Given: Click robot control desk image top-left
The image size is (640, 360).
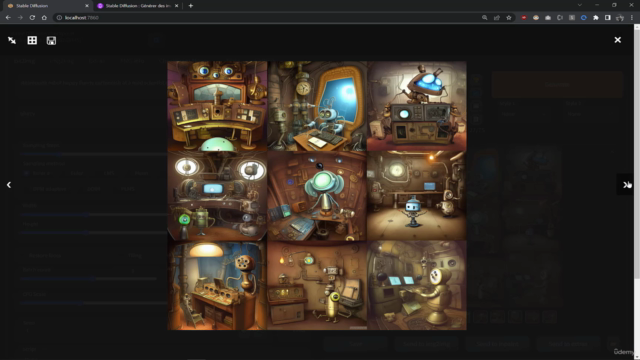Looking at the screenshot, I should (x=217, y=106).
